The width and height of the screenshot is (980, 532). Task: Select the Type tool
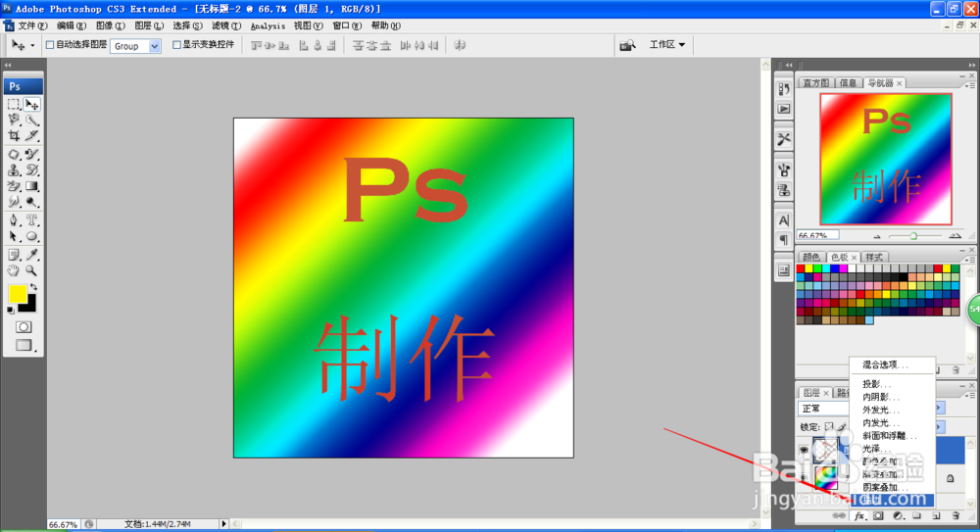pos(32,220)
